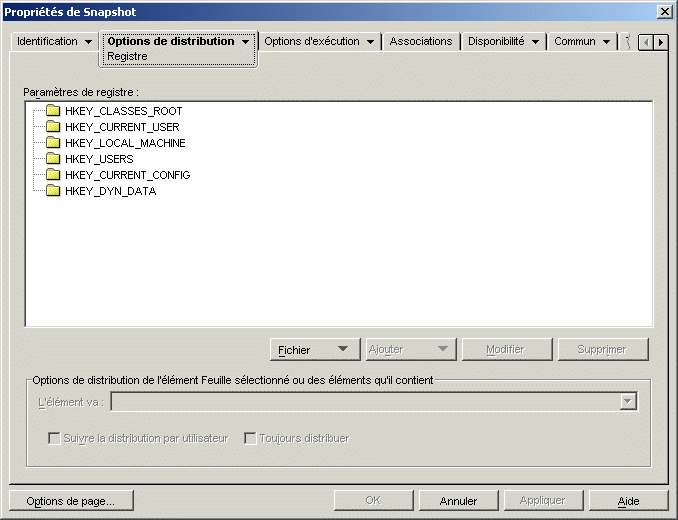Click the HKEY_CLASSES_ROOT folder icon

[53, 111]
